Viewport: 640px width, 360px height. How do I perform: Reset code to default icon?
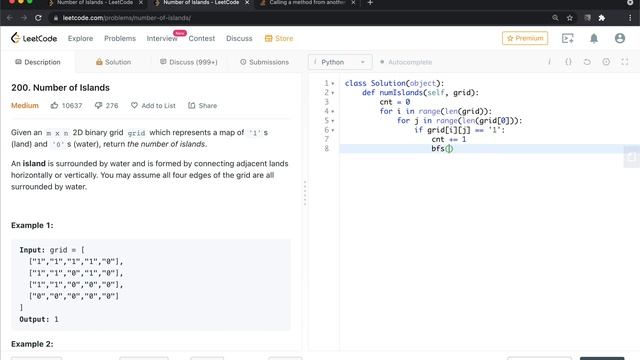pyautogui.click(x=587, y=62)
